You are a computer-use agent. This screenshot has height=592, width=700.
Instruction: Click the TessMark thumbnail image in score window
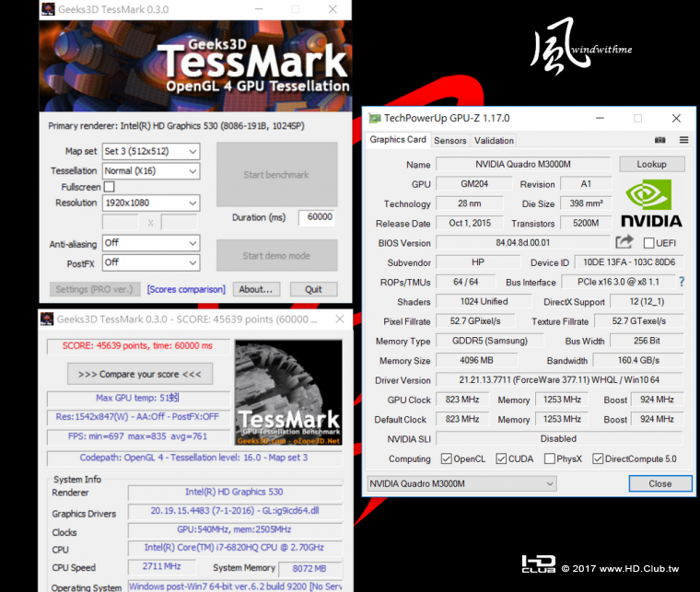pos(288,392)
